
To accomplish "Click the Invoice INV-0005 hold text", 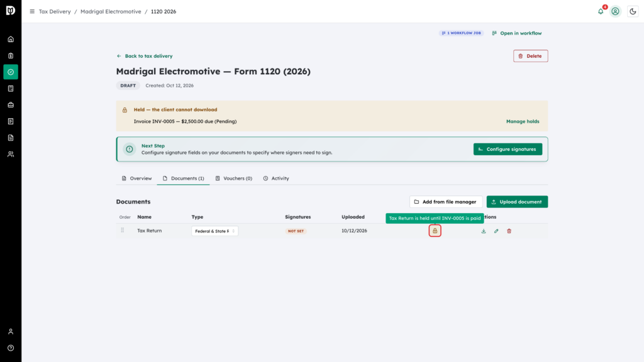I will point(186,121).
